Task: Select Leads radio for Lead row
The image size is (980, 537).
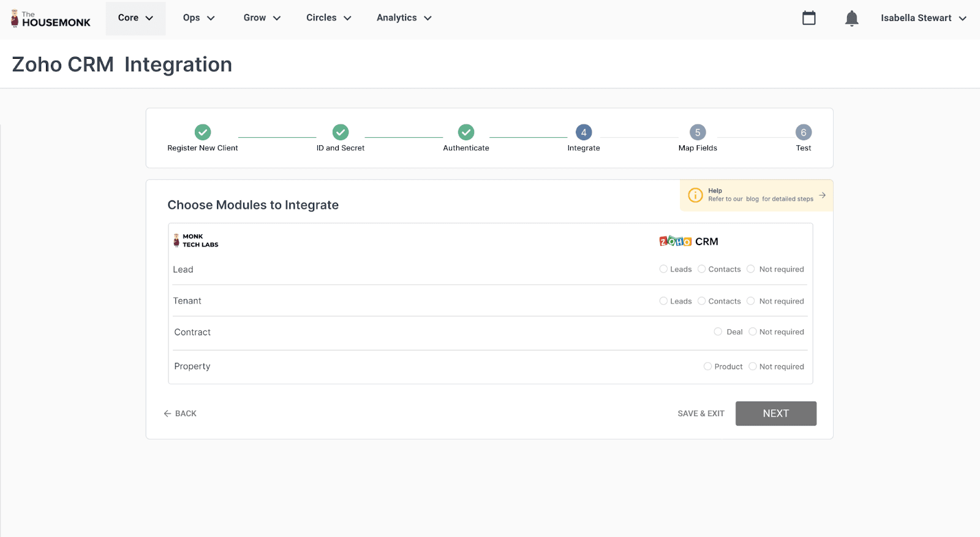Action: [663, 269]
